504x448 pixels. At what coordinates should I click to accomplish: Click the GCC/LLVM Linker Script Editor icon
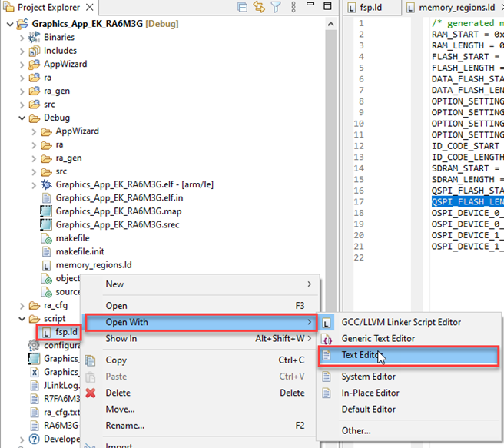pos(327,323)
